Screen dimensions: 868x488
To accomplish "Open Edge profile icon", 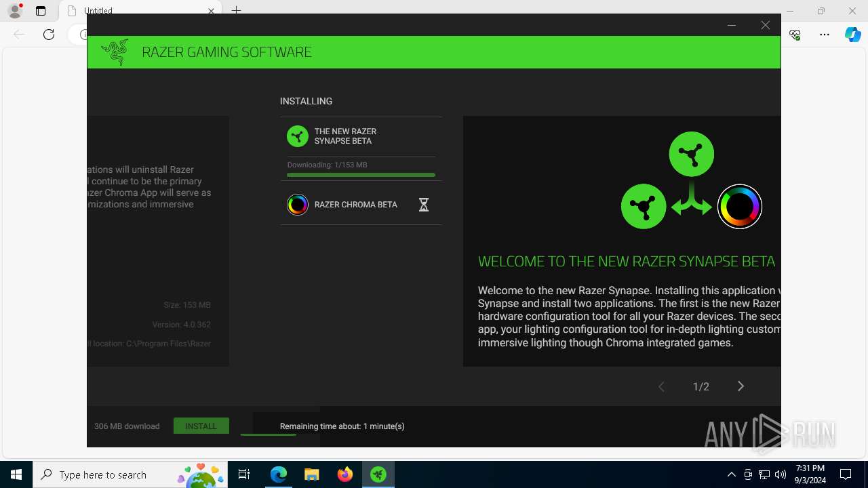I will 14,11.
